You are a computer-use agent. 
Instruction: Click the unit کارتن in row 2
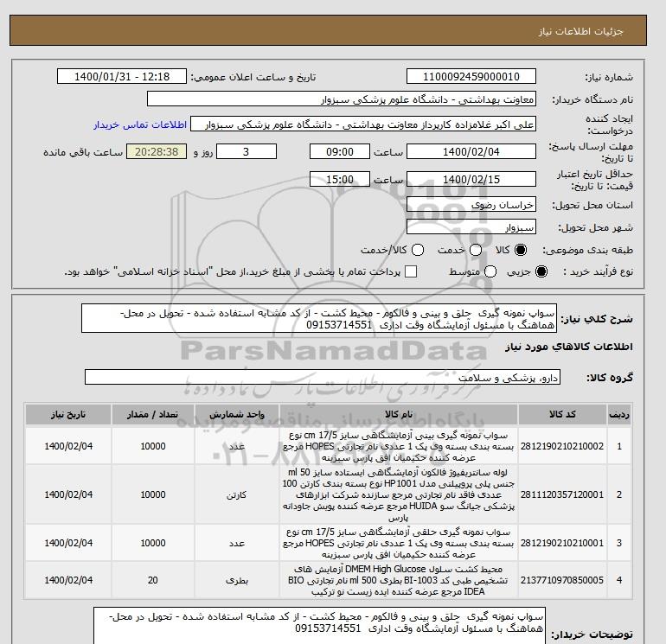click(x=237, y=495)
